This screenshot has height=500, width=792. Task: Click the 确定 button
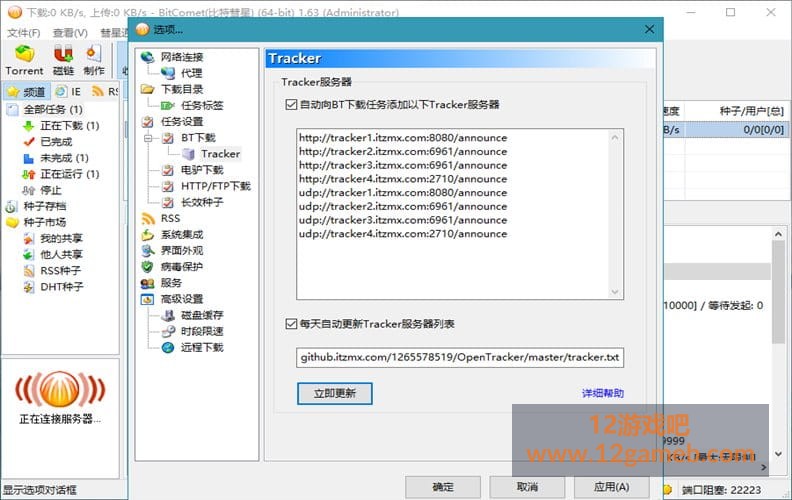[x=443, y=487]
